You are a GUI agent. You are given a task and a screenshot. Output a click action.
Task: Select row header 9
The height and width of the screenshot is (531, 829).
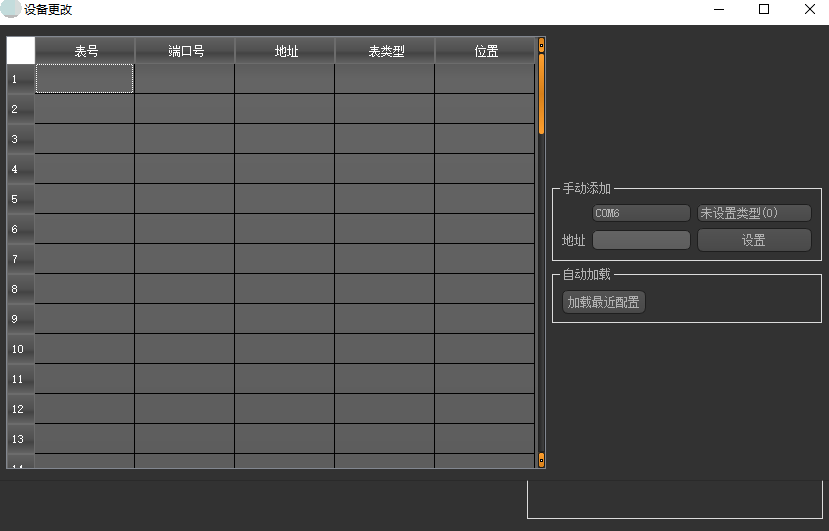21,319
